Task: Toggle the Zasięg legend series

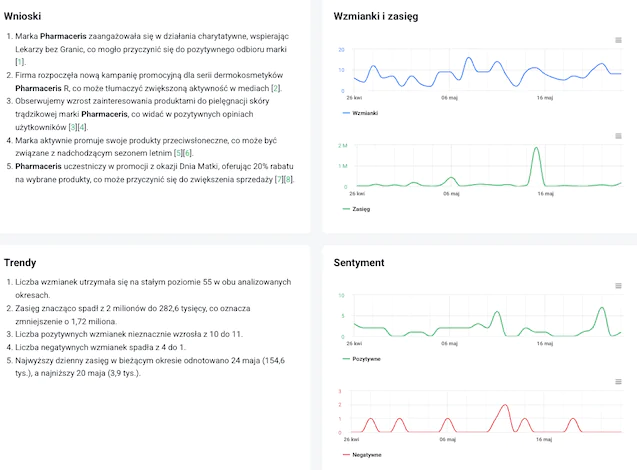Action: point(359,209)
